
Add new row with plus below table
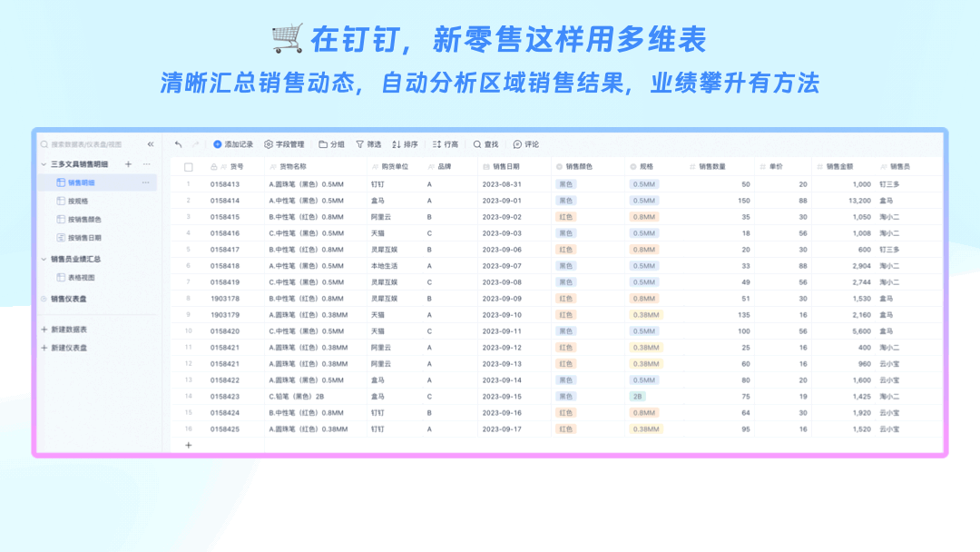point(188,445)
